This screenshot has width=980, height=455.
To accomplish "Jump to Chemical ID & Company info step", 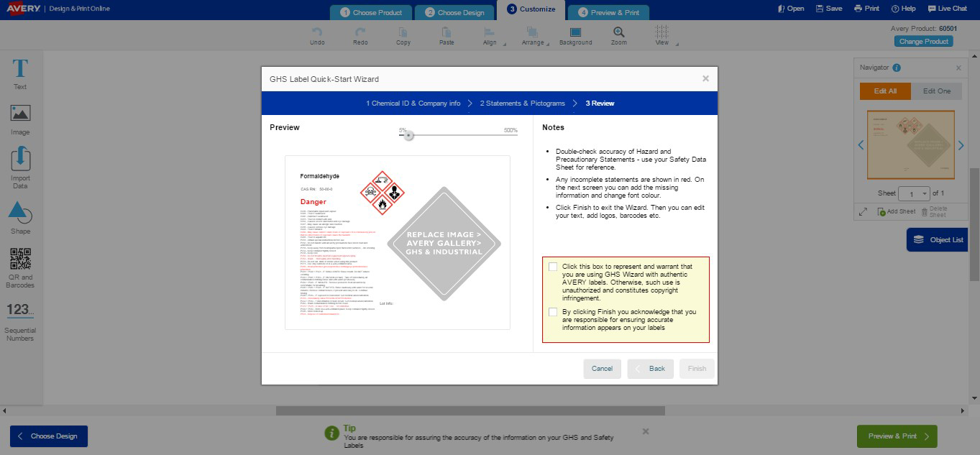I will click(x=413, y=104).
